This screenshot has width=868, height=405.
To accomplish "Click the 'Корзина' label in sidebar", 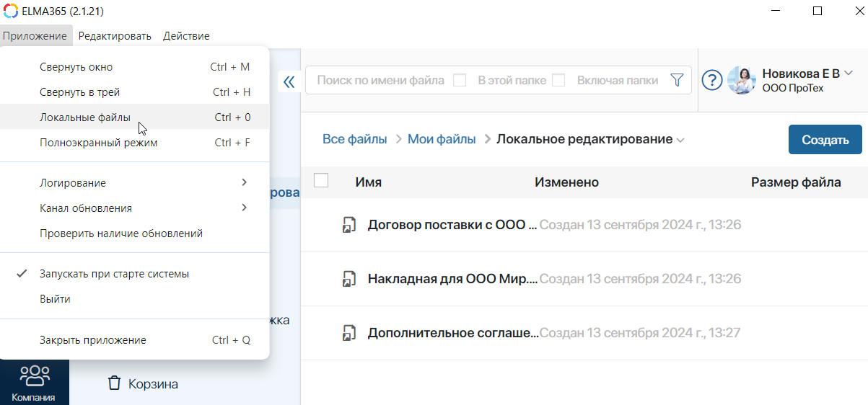I will [x=153, y=384].
